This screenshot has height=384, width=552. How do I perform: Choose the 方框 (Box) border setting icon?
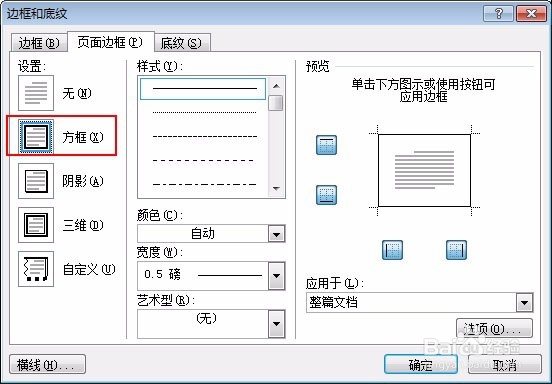click(x=36, y=137)
